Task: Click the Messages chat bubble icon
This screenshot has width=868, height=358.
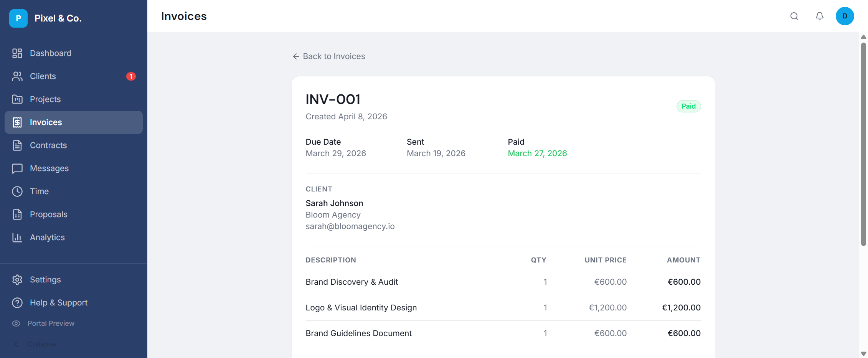Action: pos(17,168)
